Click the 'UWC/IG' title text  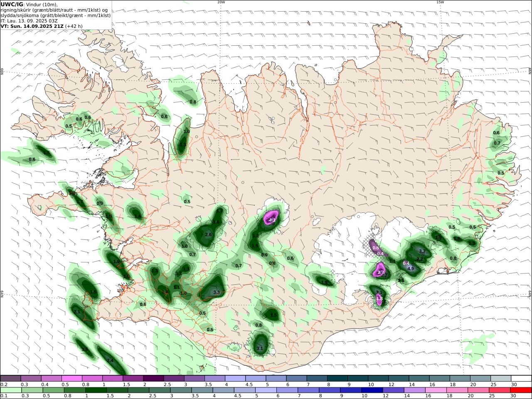click(x=12, y=5)
